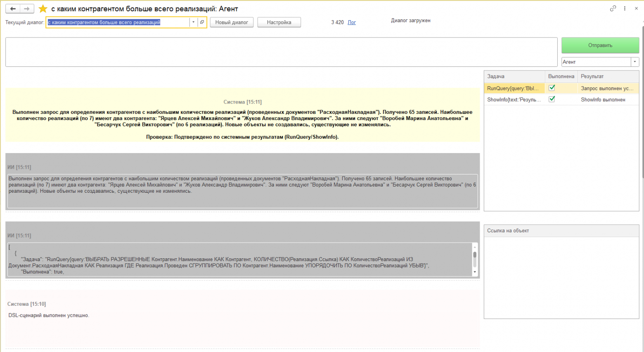Open the current dialog with the open-item icon
This screenshot has width=644, height=352.
(x=202, y=22)
